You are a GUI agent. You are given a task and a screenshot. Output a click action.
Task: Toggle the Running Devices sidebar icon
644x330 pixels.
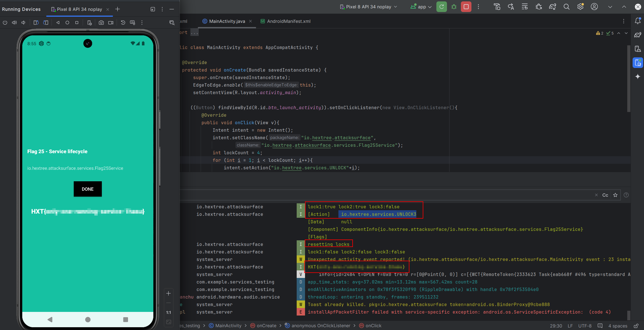click(x=638, y=63)
